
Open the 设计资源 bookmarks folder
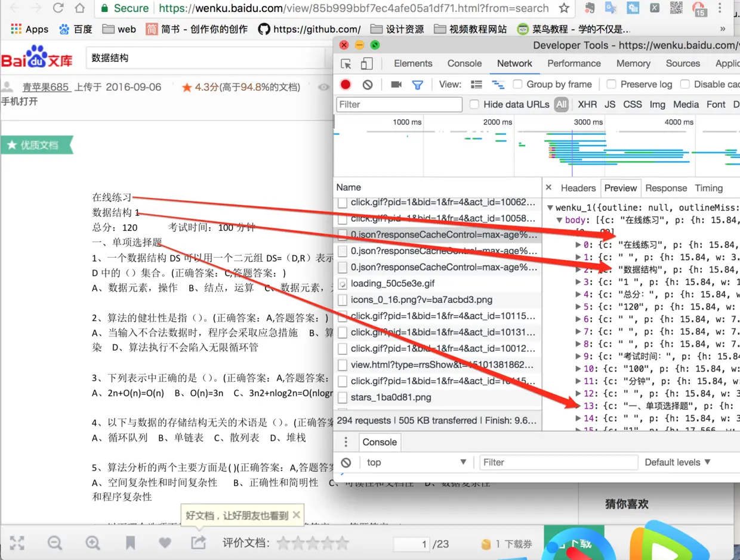[x=397, y=29]
